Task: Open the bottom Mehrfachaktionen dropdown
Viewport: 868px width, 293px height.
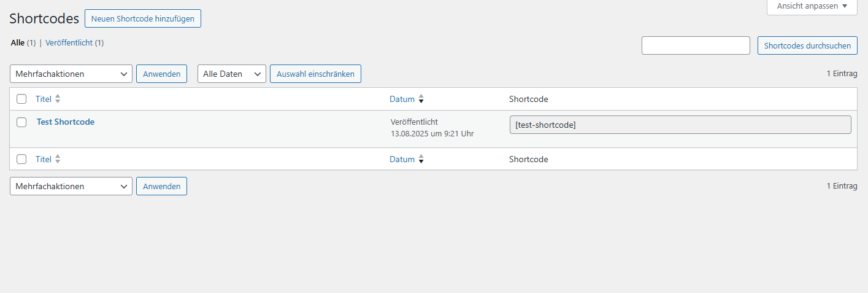Action: [71, 186]
